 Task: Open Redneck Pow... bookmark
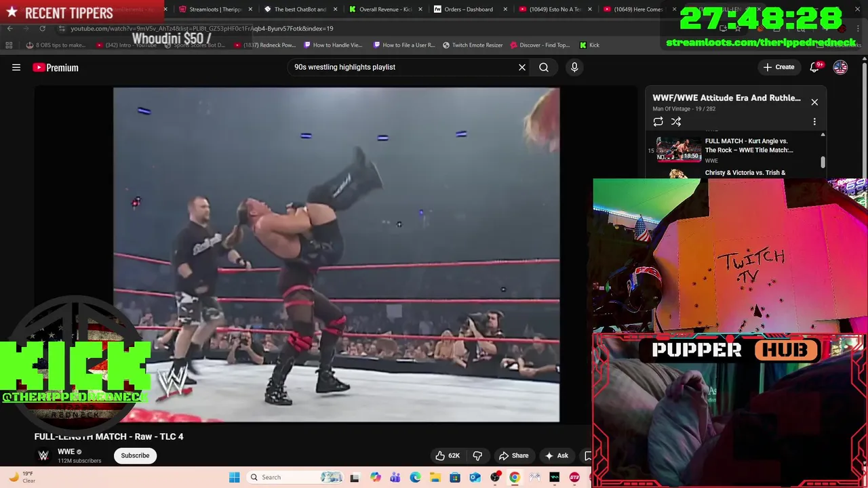pos(264,45)
